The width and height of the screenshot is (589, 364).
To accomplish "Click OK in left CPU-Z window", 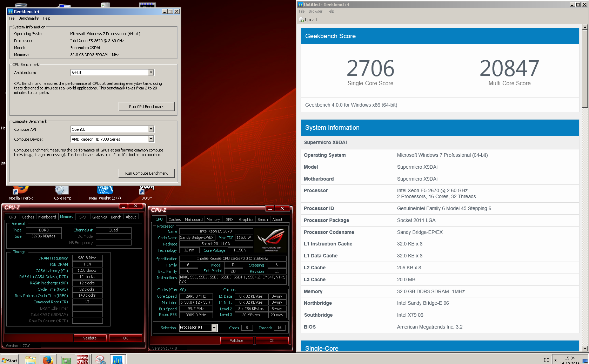I will click(125, 338).
